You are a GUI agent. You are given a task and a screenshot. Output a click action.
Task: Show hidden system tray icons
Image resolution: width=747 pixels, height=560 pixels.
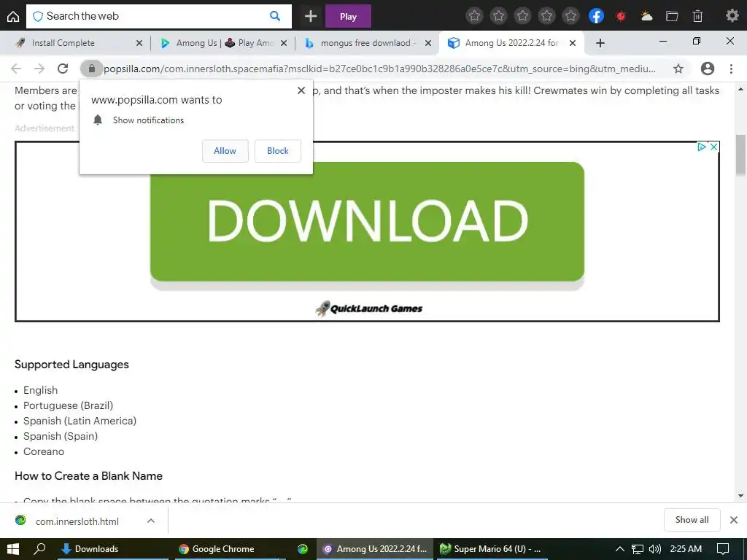pos(620,549)
